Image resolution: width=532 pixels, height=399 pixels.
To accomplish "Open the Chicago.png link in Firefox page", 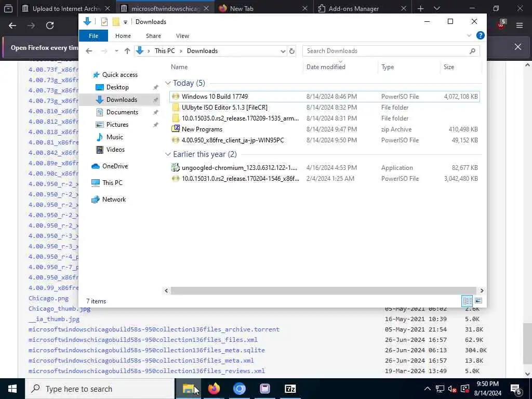I will tap(48, 298).
